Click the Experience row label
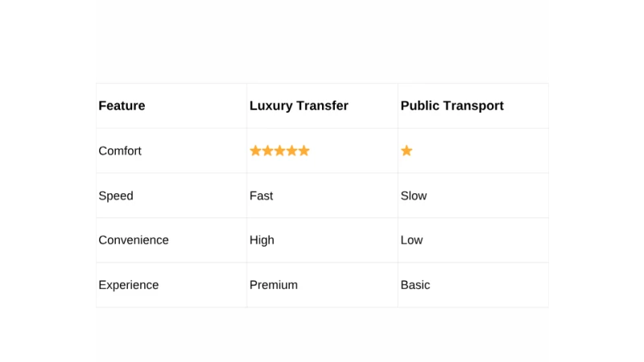 click(x=129, y=285)
